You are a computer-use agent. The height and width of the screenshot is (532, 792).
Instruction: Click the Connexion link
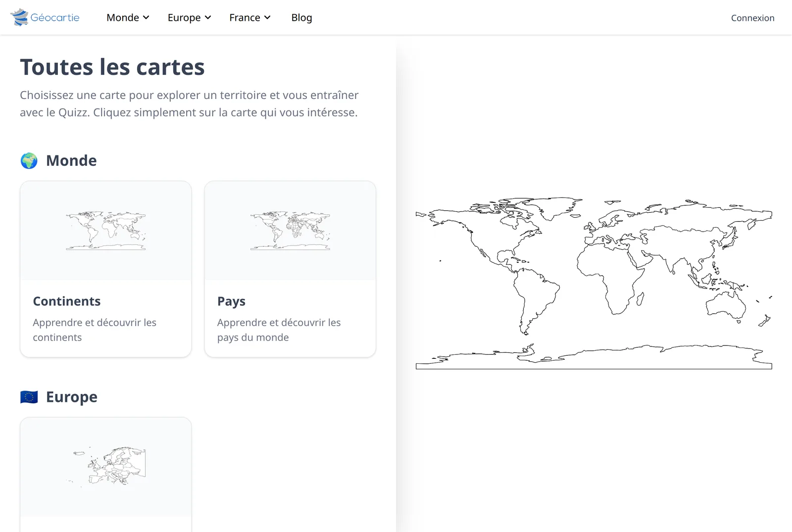pyautogui.click(x=752, y=18)
